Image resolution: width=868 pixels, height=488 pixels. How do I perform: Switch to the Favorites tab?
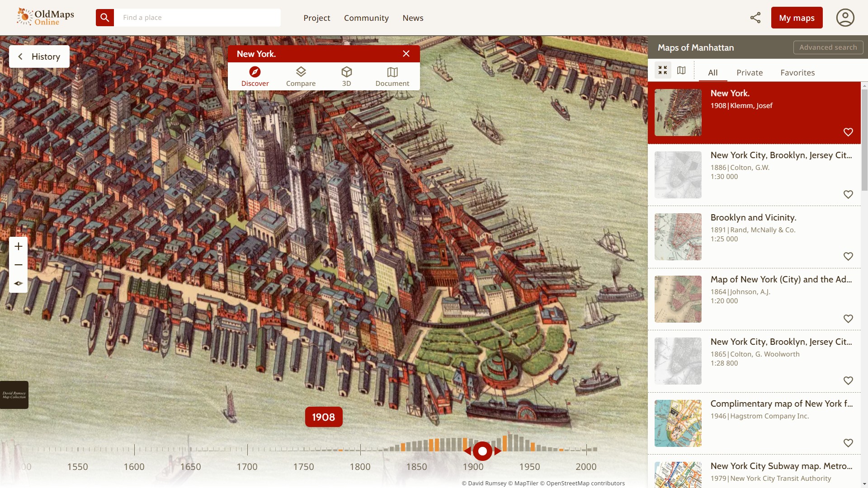[797, 73]
